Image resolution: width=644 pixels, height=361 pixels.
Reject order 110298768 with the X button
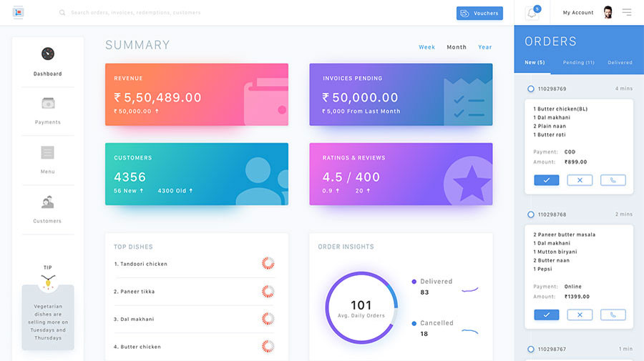[x=580, y=315]
